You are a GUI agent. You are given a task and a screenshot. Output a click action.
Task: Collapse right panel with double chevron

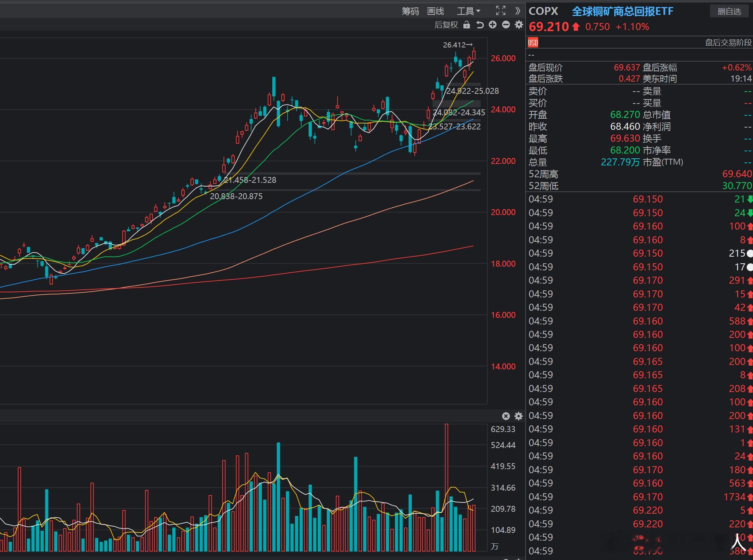click(518, 11)
